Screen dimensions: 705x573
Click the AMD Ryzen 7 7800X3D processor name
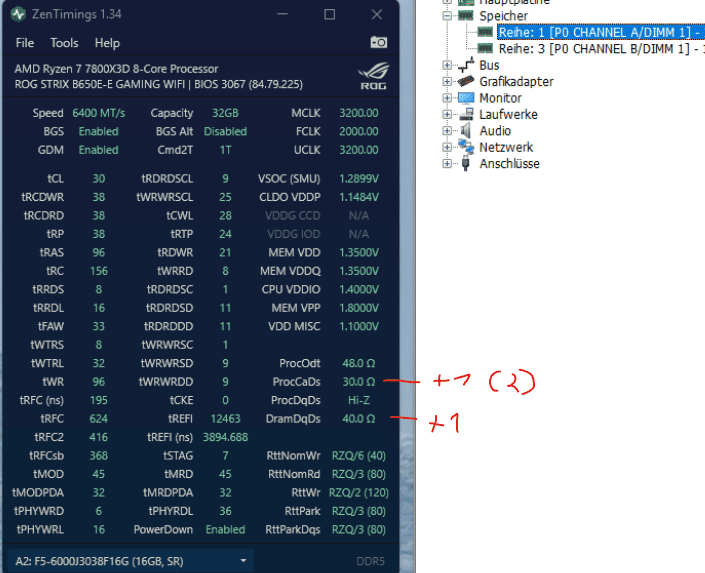pos(116,69)
